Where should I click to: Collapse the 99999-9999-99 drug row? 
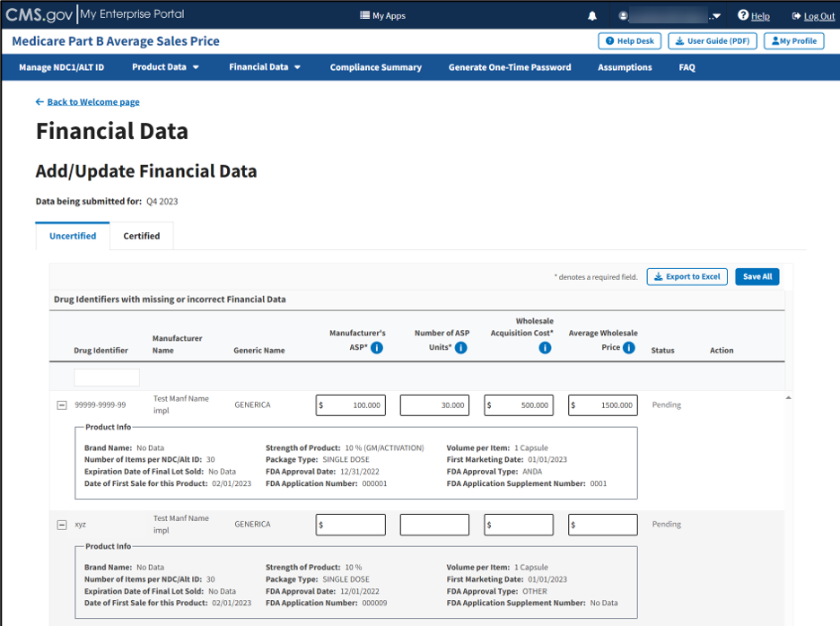62,405
